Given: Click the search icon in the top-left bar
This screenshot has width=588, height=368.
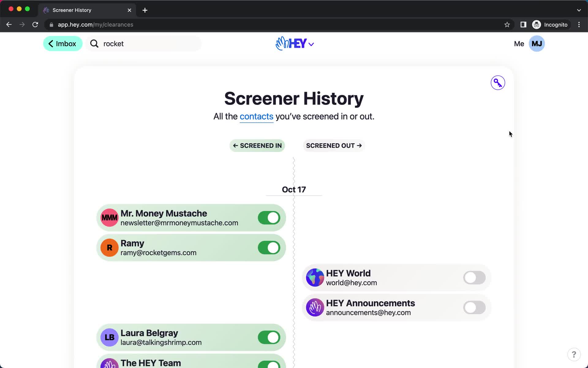Looking at the screenshot, I should point(94,44).
